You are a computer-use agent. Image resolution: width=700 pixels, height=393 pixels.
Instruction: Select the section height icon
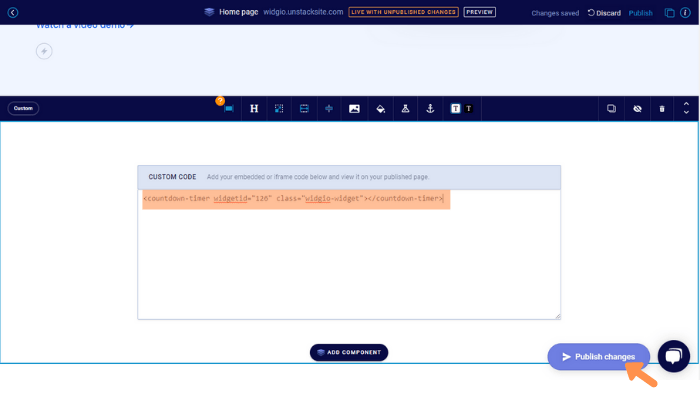(304, 109)
